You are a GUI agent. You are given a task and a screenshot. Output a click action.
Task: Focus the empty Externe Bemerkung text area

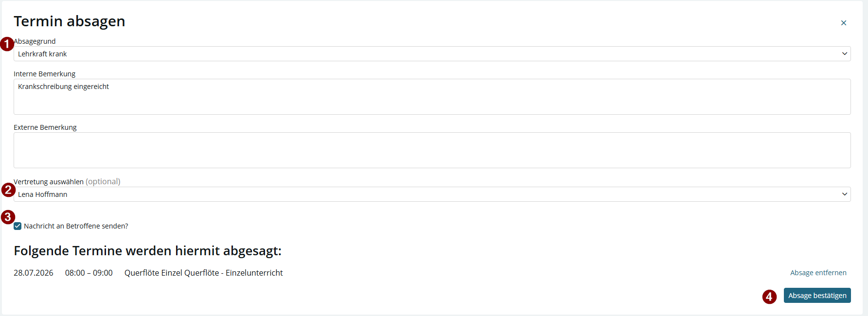point(432,150)
